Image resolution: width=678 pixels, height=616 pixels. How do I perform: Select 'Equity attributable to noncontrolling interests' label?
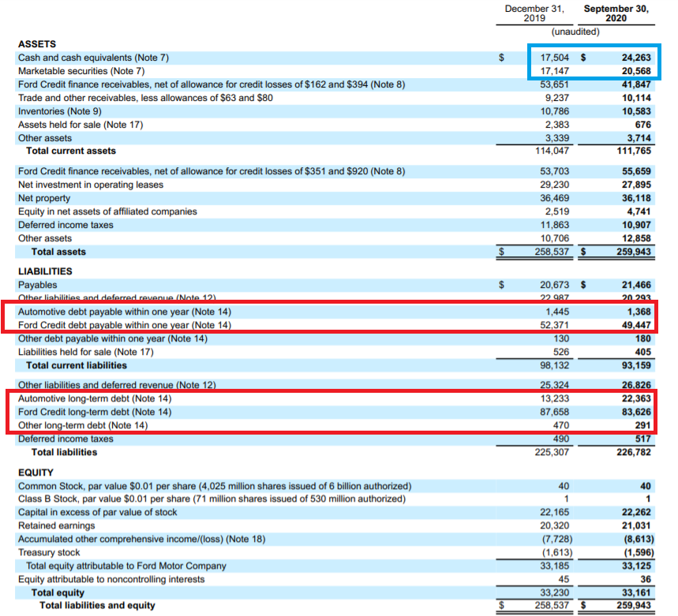(x=111, y=579)
